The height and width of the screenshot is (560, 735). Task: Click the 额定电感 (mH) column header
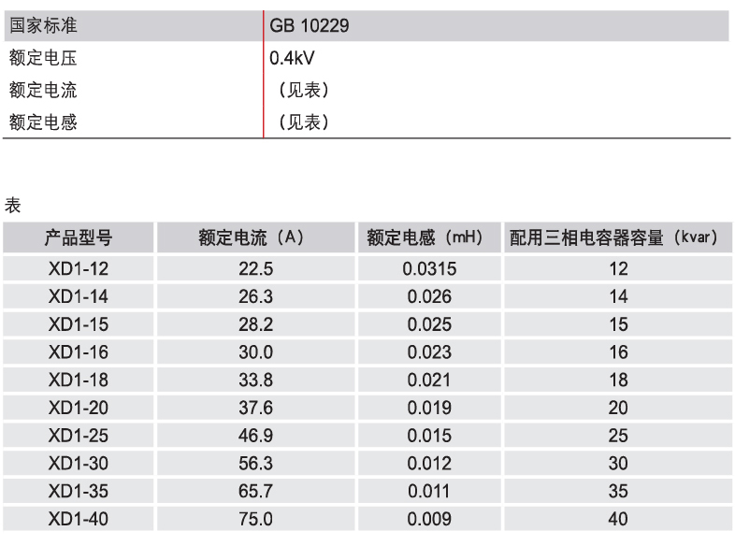[425, 238]
